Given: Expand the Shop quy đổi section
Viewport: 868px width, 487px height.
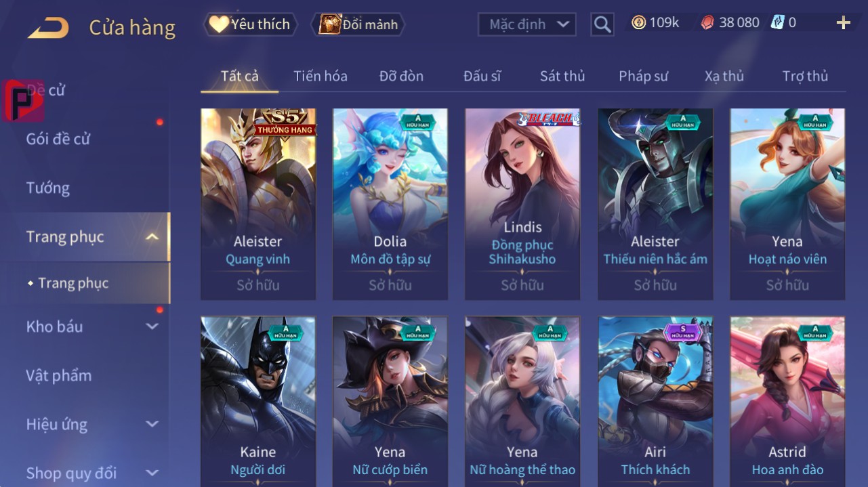Looking at the screenshot, I should [x=152, y=473].
